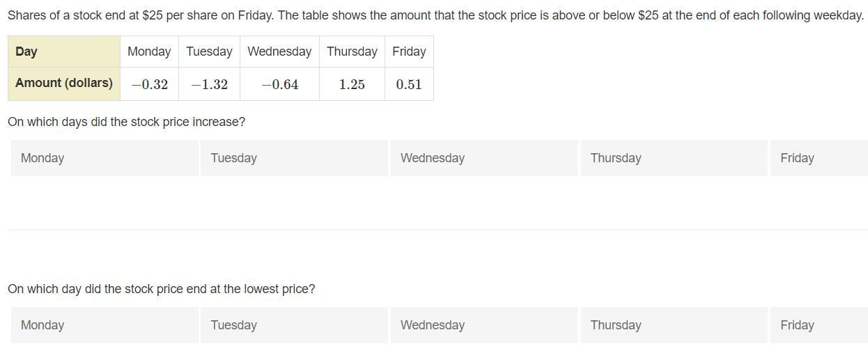Click the 1.25 amount cell
Screen dimensions: 868x353
pos(352,84)
